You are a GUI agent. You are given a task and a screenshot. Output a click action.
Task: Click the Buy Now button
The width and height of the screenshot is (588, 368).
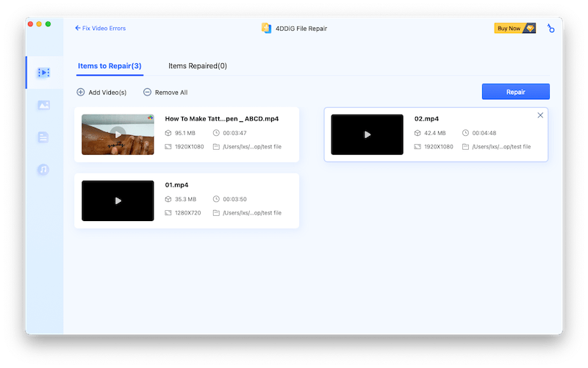coord(515,28)
